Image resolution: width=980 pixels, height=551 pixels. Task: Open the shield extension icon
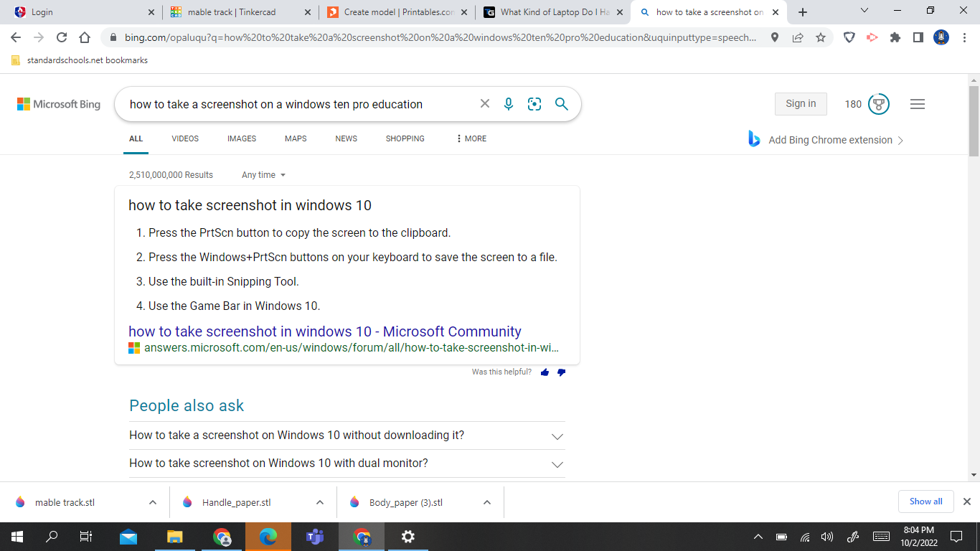[849, 37]
